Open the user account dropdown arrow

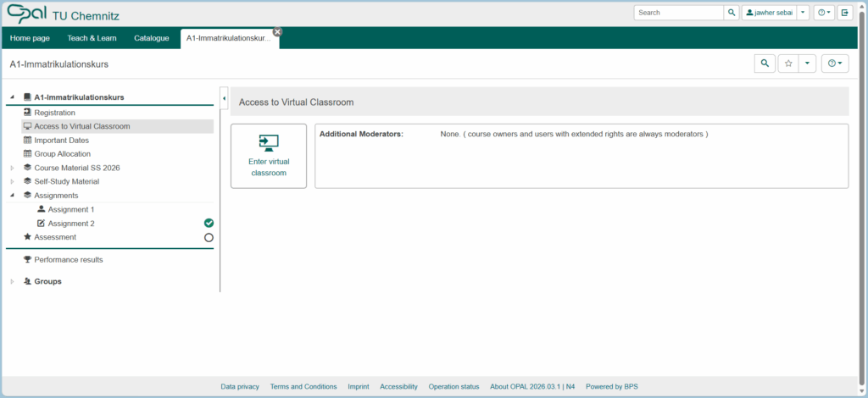pyautogui.click(x=803, y=13)
